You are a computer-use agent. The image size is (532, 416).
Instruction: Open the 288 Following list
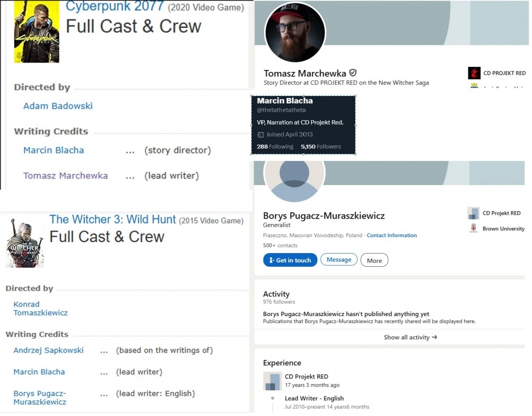click(275, 147)
